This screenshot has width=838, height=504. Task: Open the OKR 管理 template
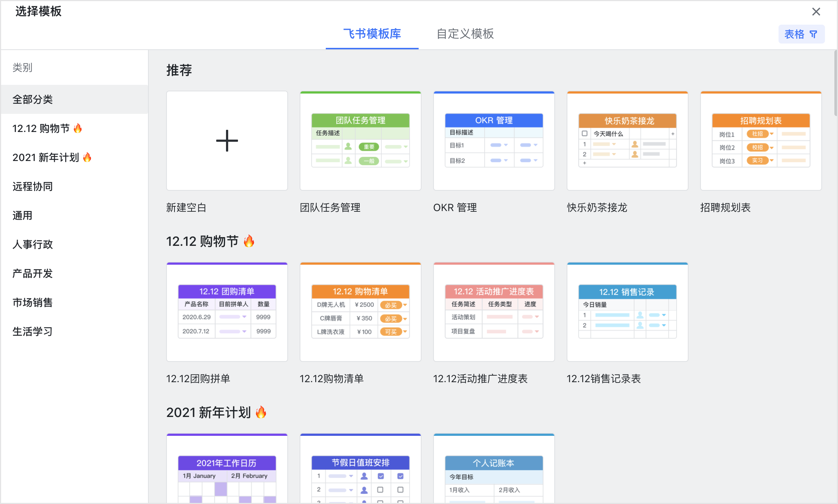coord(494,141)
